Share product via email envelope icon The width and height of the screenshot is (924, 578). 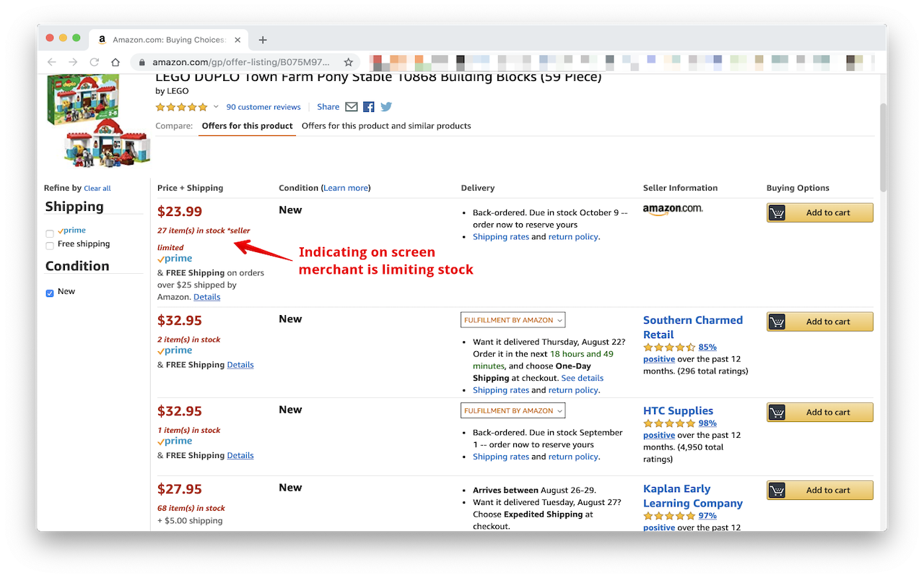[352, 107]
